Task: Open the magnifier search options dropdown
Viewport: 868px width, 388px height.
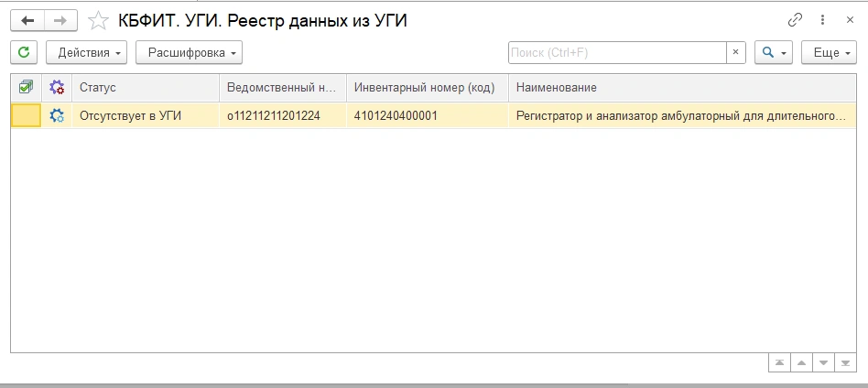Action: tap(774, 52)
